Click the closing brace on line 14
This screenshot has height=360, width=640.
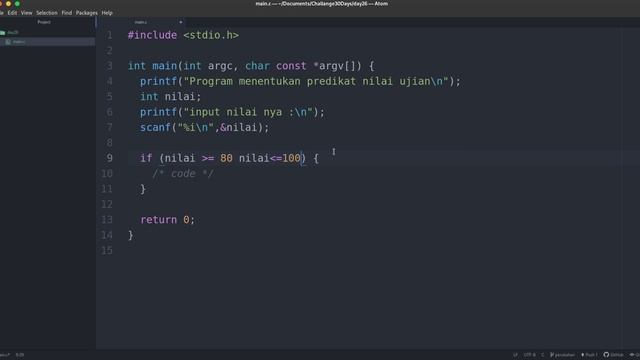tap(131, 235)
